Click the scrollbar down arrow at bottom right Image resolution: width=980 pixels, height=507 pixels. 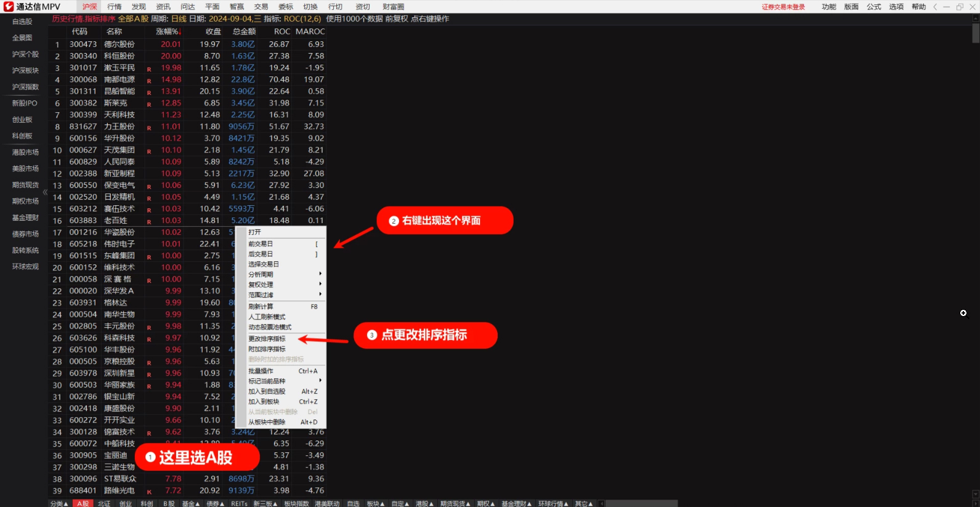(975, 494)
